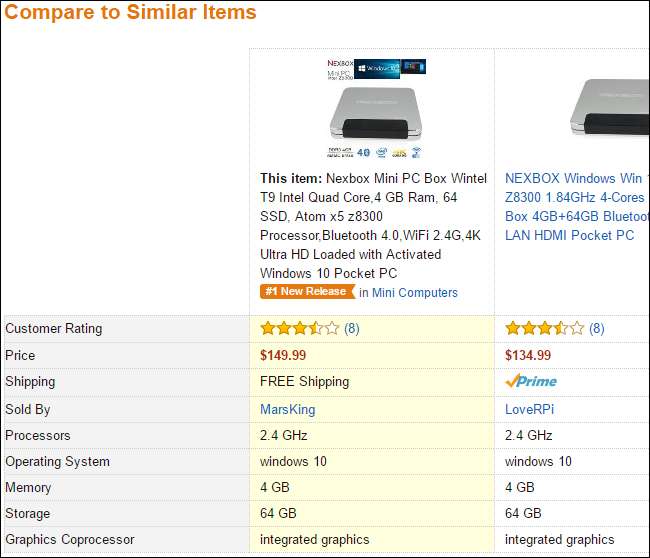This screenshot has width=650, height=558.
Task: Click the Prime shipping logo
Action: tap(531, 381)
